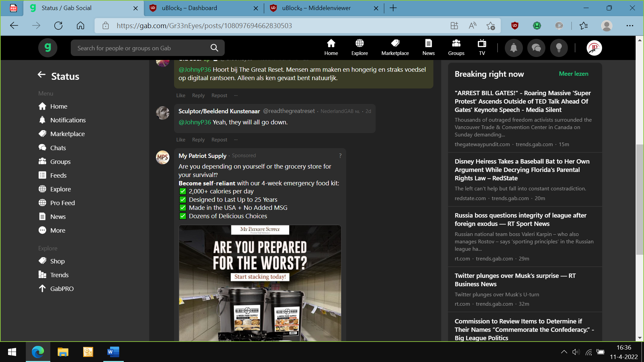Switch to the uBlock Dashboard tab
The image size is (644, 362).
pyautogui.click(x=190, y=8)
